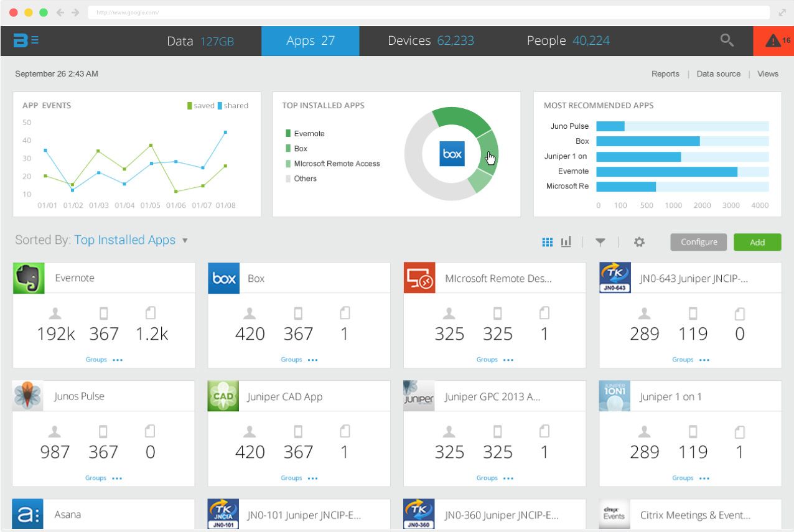The height and width of the screenshot is (532, 794).
Task: Click the Junos Pulse app icon
Action: pos(28,396)
